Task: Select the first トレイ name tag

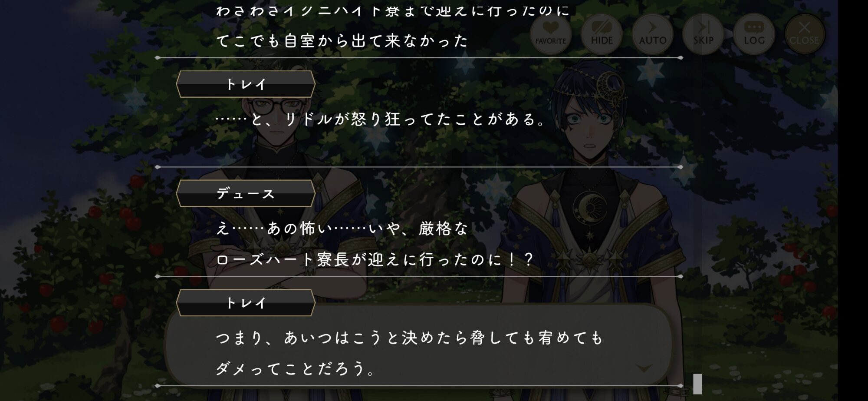Action: [x=246, y=84]
